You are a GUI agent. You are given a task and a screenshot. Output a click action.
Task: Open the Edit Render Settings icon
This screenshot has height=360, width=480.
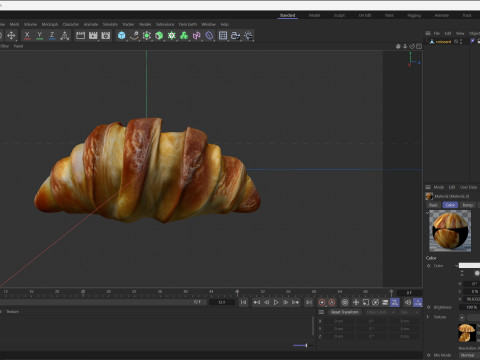point(106,35)
